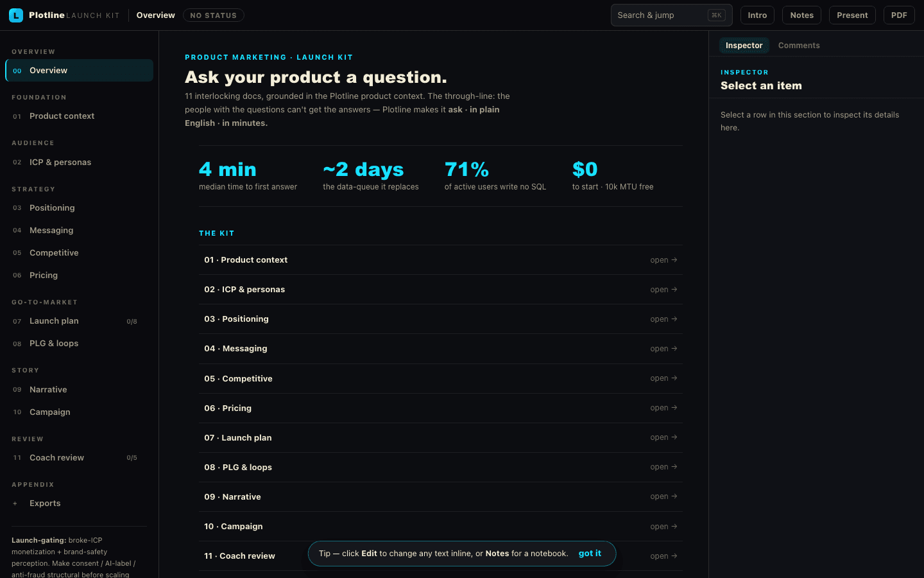Click the 0/5 Coach review progress badge

(132, 458)
